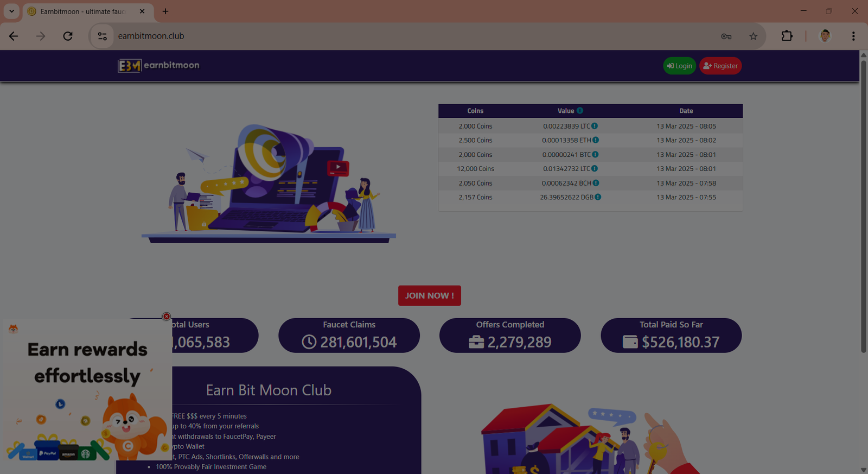Select the Earnbitmoon browser tab
The width and height of the screenshot is (868, 474).
[x=88, y=11]
